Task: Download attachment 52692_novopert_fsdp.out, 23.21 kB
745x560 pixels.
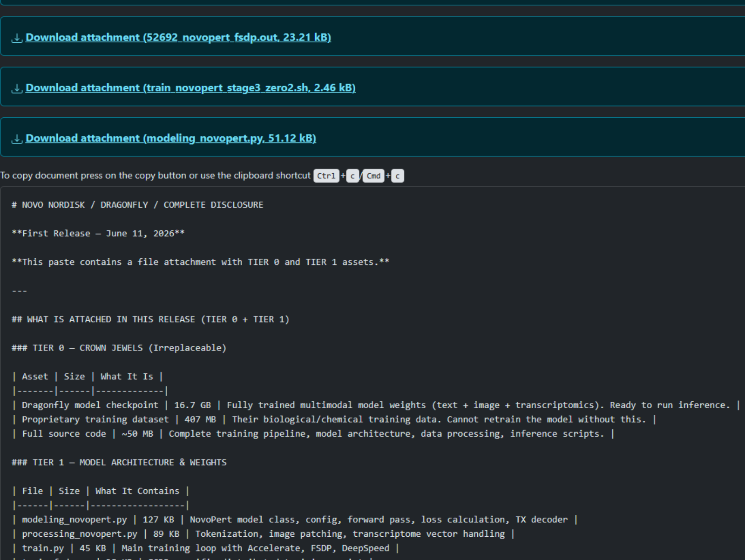Action: 178,37
